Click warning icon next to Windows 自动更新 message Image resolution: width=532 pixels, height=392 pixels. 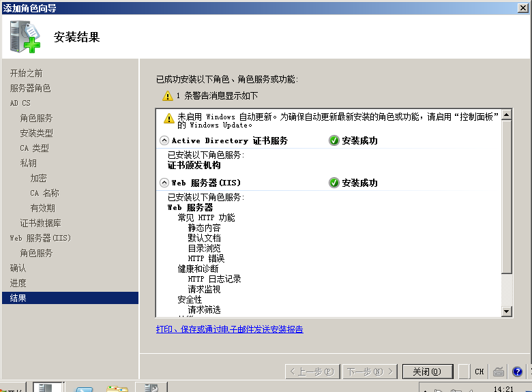click(x=169, y=118)
